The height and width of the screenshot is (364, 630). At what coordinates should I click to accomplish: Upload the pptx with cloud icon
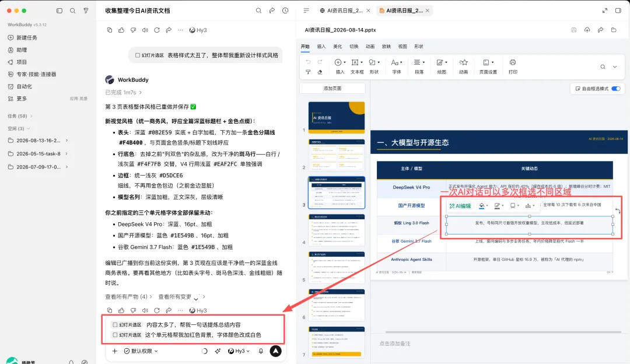tap(587, 30)
